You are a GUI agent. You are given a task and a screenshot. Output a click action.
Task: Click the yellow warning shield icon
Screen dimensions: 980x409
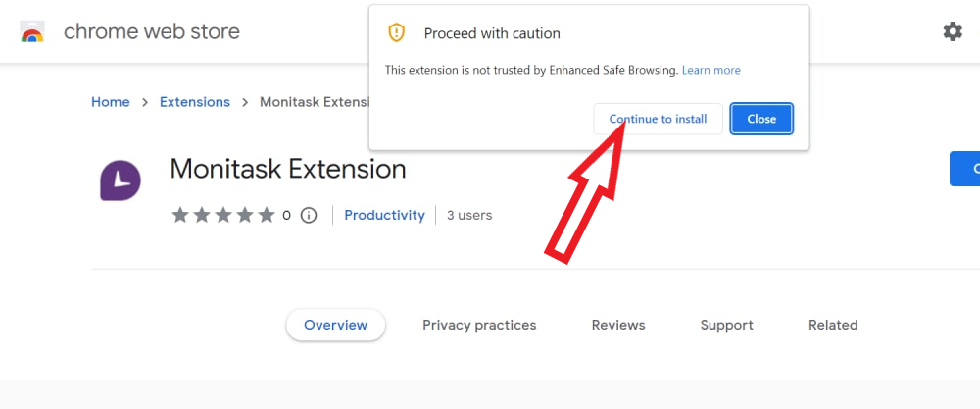coord(396,32)
